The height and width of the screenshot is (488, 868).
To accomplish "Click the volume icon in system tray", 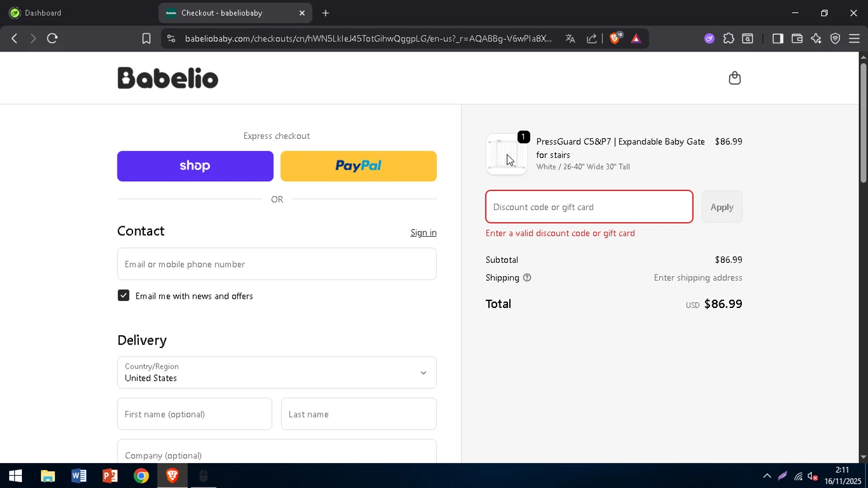I will click(x=813, y=476).
